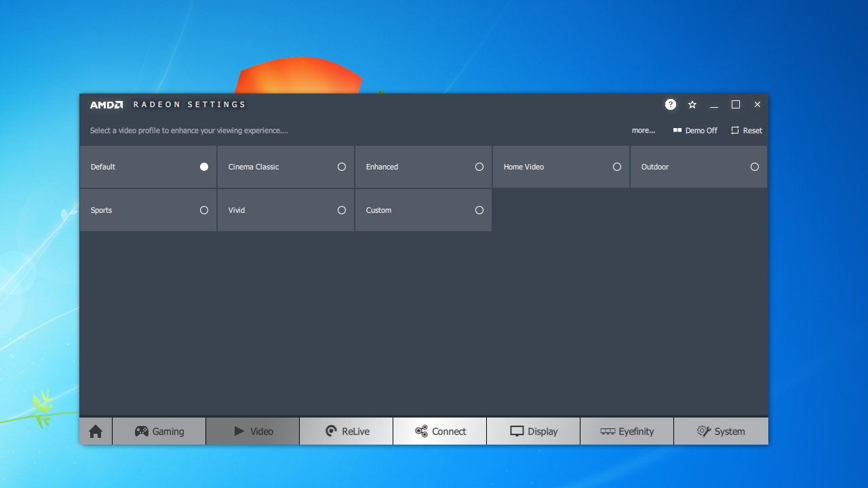Click the favorites star icon
Screen dimensions: 868x488
click(692, 104)
